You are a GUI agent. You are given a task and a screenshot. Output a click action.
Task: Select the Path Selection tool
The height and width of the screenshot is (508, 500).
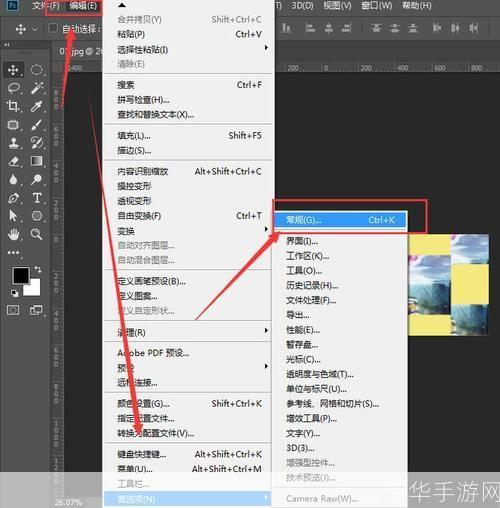(x=13, y=216)
